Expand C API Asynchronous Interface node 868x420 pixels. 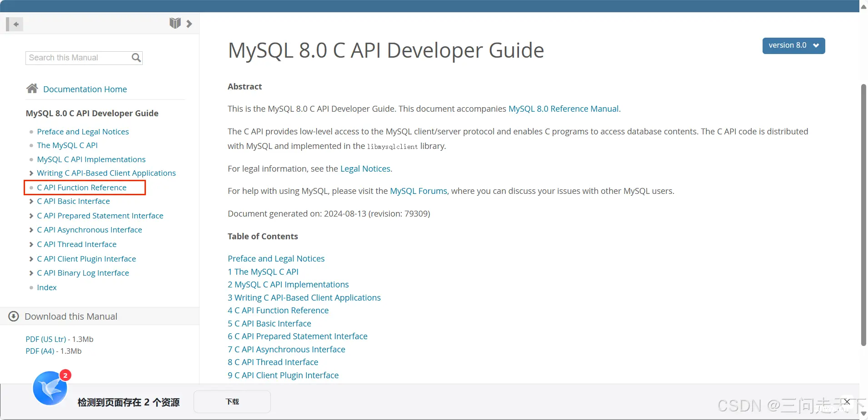[31, 230]
